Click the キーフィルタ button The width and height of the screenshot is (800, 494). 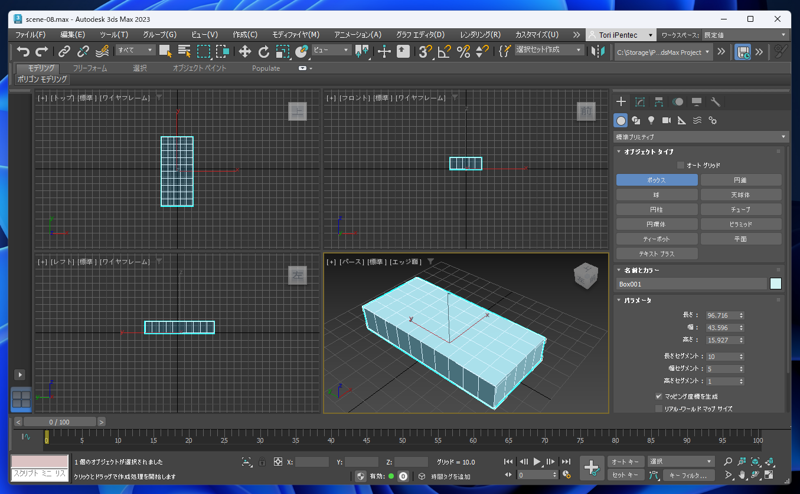688,475
